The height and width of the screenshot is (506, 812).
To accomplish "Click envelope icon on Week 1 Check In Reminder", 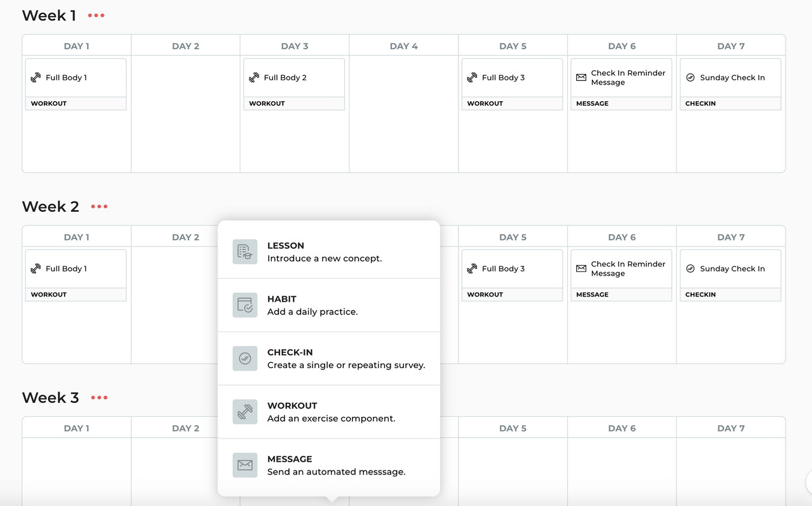I will tap(581, 78).
